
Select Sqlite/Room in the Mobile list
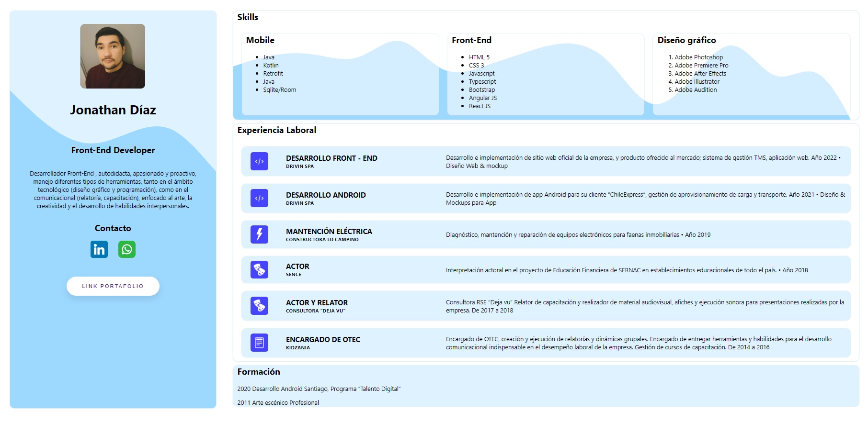[x=279, y=90]
